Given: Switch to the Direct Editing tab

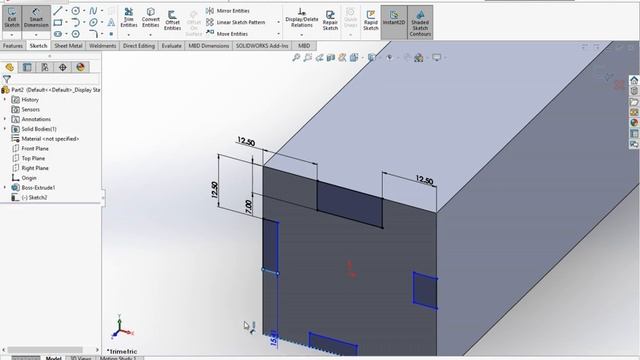Looking at the screenshot, I should click(x=139, y=46).
